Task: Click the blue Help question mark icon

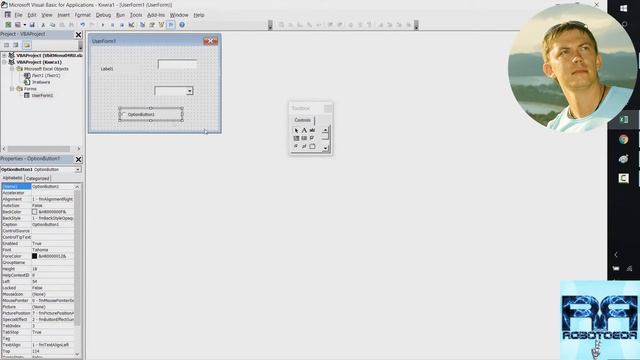Action: pyautogui.click(x=182, y=25)
